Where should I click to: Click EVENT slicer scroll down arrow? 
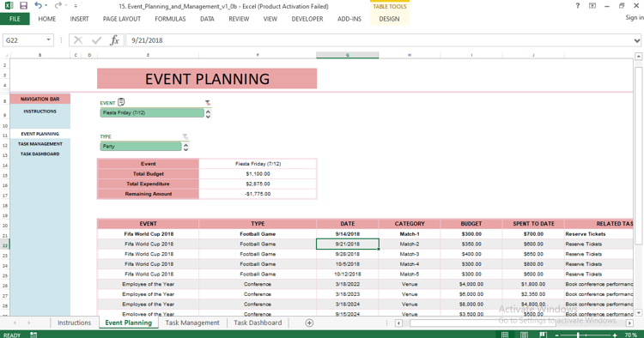tap(208, 116)
